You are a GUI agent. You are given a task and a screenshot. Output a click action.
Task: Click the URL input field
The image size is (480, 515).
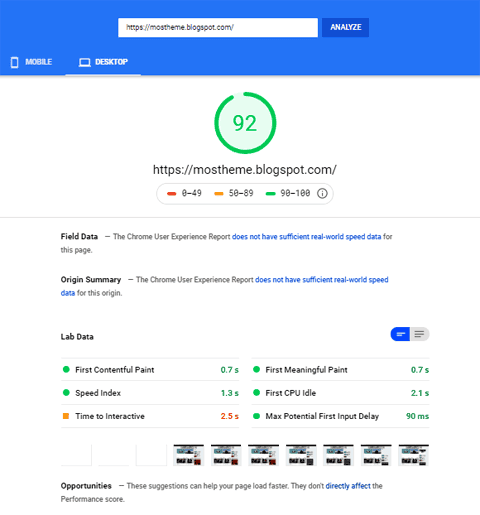tap(218, 27)
